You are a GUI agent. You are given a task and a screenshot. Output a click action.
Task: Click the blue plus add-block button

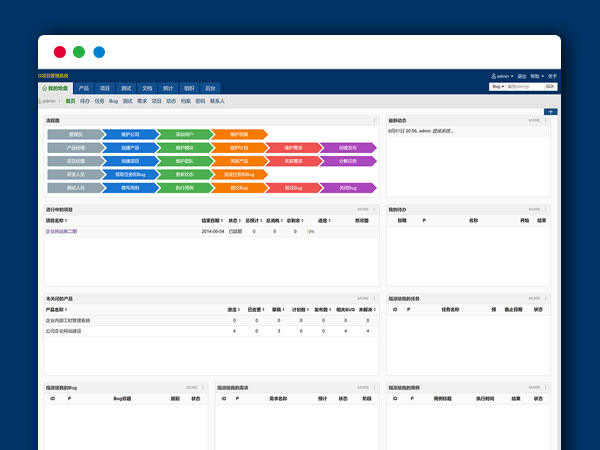(550, 111)
